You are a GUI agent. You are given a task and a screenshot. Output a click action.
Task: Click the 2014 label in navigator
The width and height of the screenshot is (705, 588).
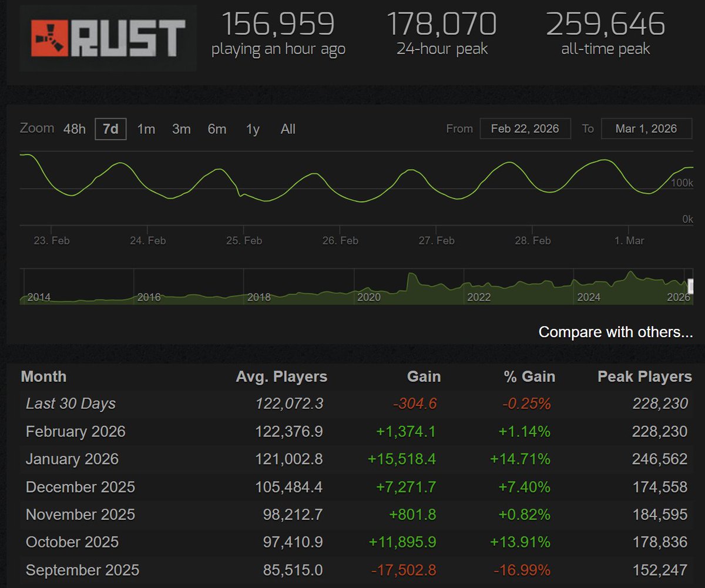[x=39, y=297]
